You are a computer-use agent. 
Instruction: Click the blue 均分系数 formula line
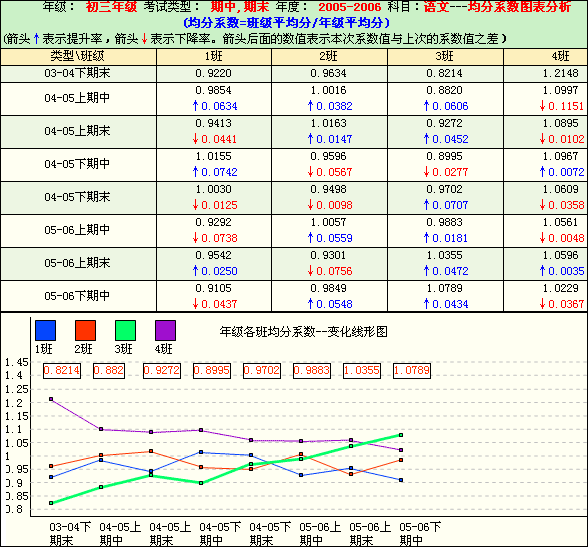(x=287, y=23)
